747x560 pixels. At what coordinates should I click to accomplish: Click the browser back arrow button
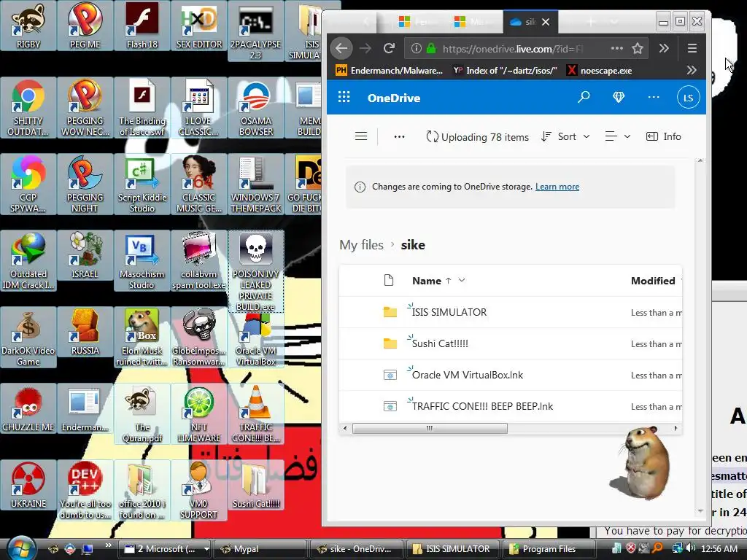[341, 48]
